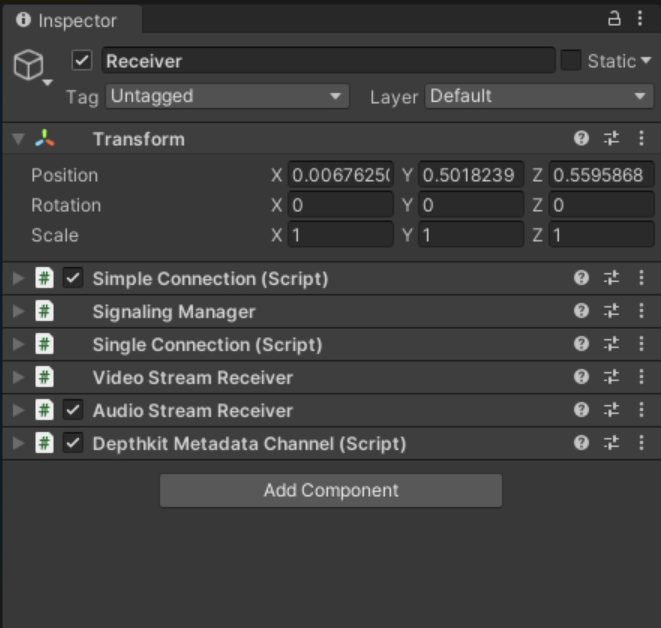
Task: Open Audio Stream Receiver more options menu
Action: [641, 410]
